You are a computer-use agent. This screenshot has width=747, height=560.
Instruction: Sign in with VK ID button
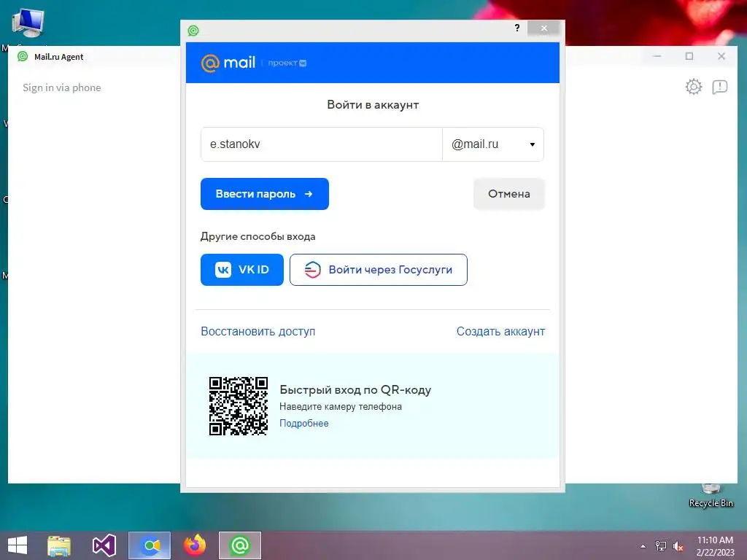click(242, 270)
